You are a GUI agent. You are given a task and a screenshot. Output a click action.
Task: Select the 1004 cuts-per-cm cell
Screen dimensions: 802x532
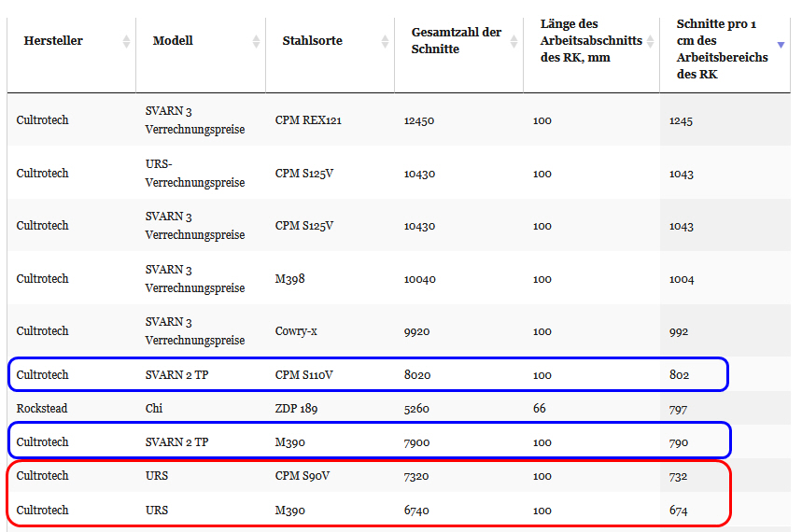point(682,279)
